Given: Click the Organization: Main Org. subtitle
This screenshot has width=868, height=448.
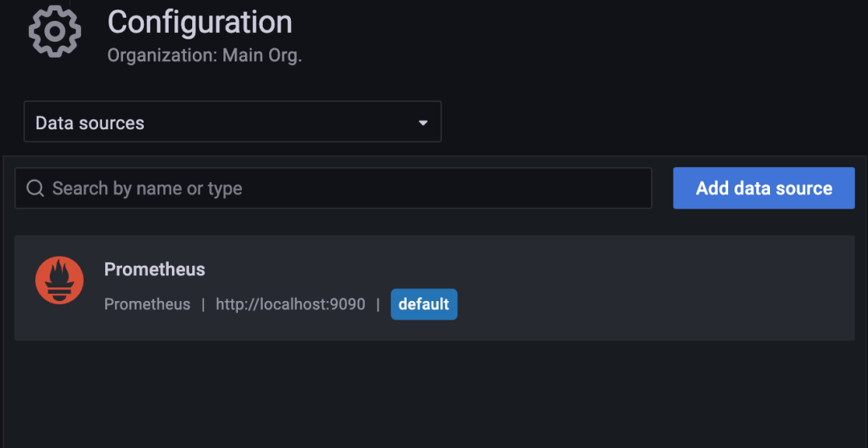Looking at the screenshot, I should click(x=204, y=56).
